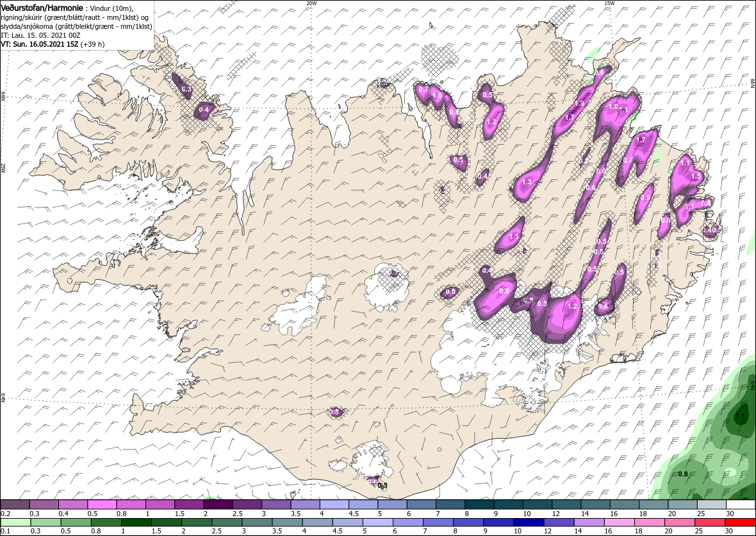Image resolution: width=756 pixels, height=536 pixels.
Task: Click the dark mauve 0.2 swatch in sleet/snow scale
Action: coord(15,504)
